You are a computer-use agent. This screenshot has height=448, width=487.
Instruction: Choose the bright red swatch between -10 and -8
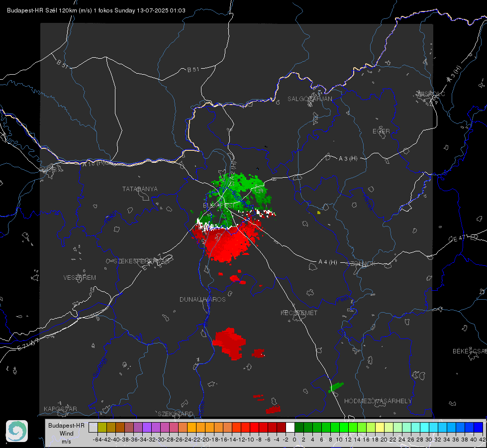[x=255, y=427]
